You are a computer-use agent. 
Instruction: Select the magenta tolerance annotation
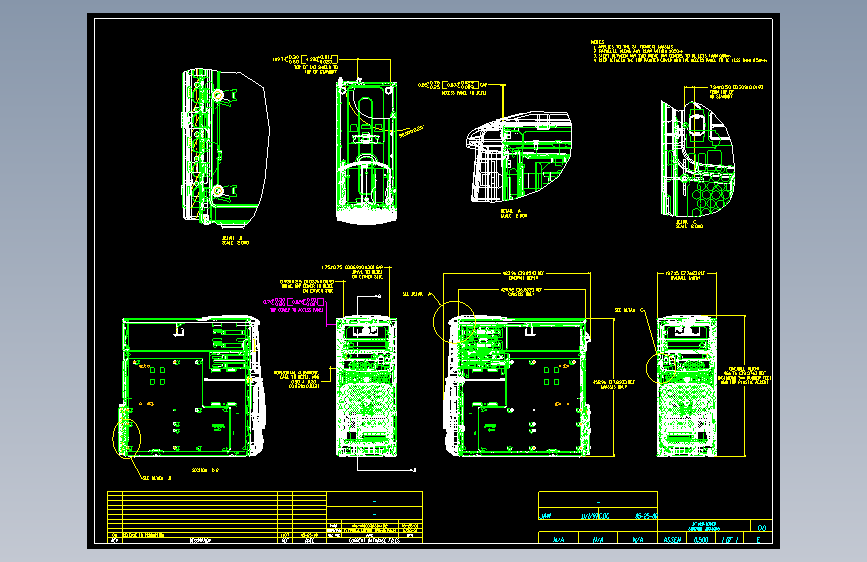pos(294,305)
